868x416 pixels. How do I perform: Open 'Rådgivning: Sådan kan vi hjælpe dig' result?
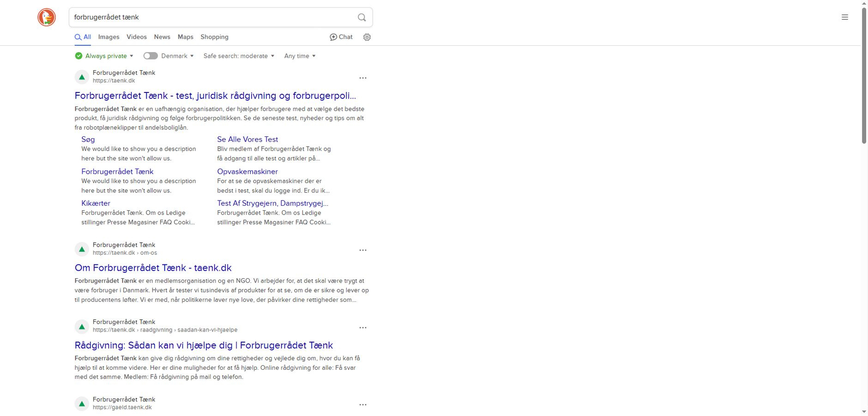point(204,345)
